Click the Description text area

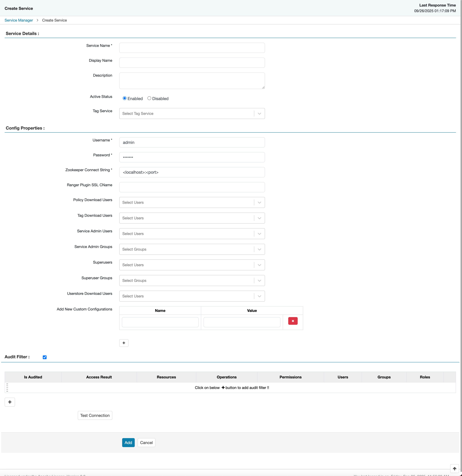click(x=192, y=80)
